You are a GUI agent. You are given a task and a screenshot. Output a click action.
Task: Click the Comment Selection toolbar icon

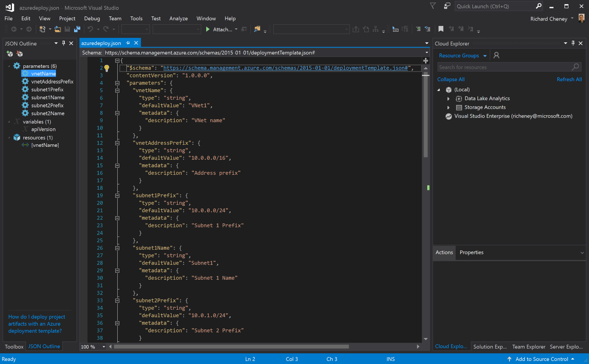[418, 29]
